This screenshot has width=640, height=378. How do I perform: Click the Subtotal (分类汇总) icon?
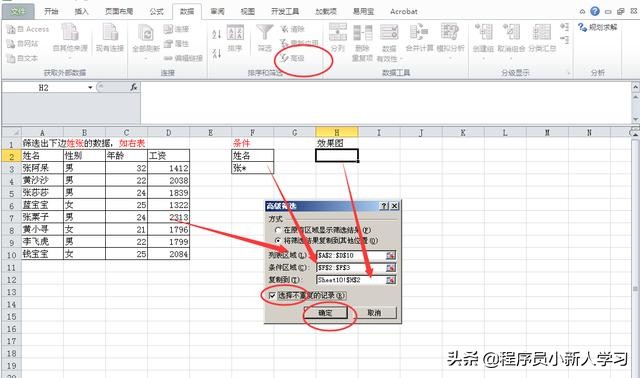542,33
